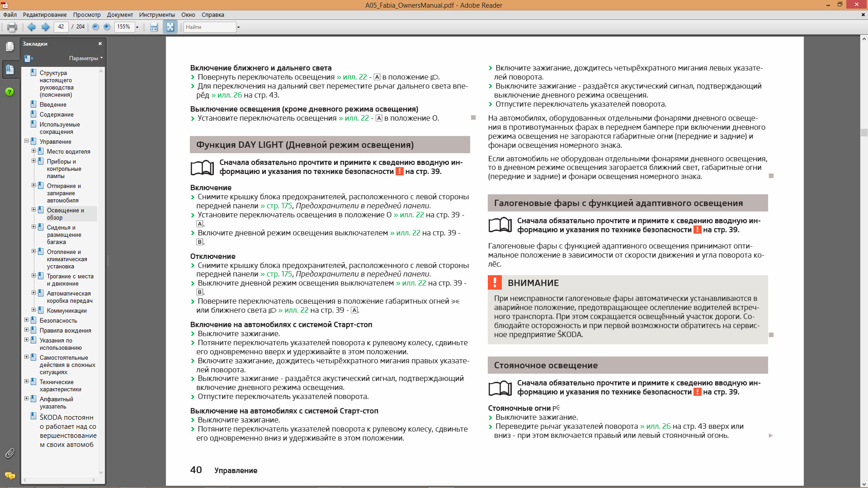Open the Просмотр menu

pyautogui.click(x=87, y=14)
